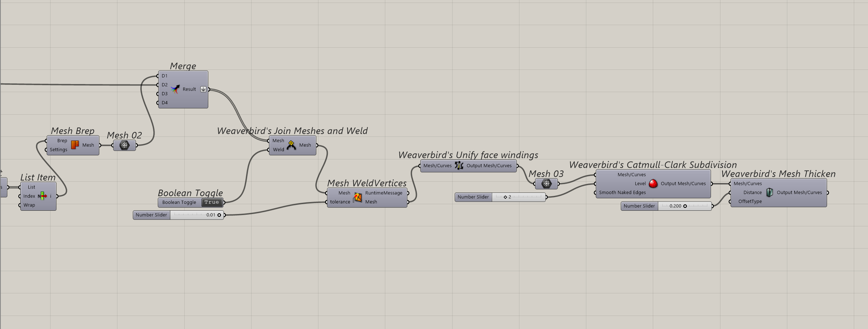Viewport: 868px width, 329px height.
Task: Click the Mesh WeldVertices component icon
Action: click(x=358, y=197)
